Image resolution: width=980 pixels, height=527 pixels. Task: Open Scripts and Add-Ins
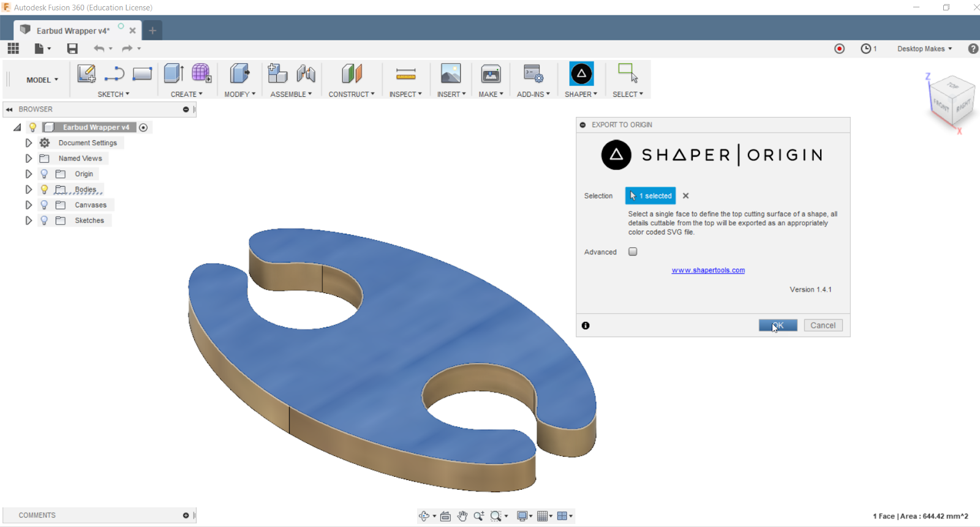pyautogui.click(x=533, y=73)
